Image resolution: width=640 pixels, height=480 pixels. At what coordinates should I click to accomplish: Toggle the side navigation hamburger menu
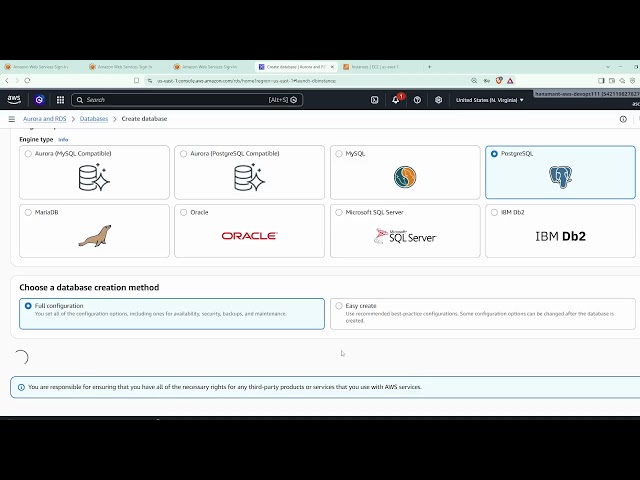tap(12, 119)
